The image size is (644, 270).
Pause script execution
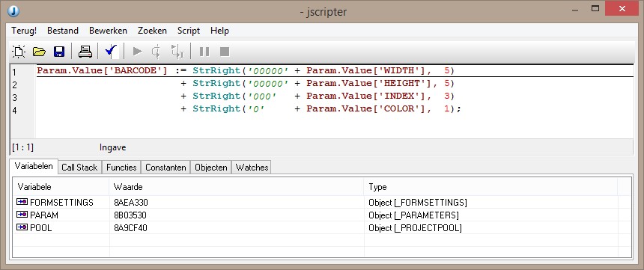tap(204, 52)
